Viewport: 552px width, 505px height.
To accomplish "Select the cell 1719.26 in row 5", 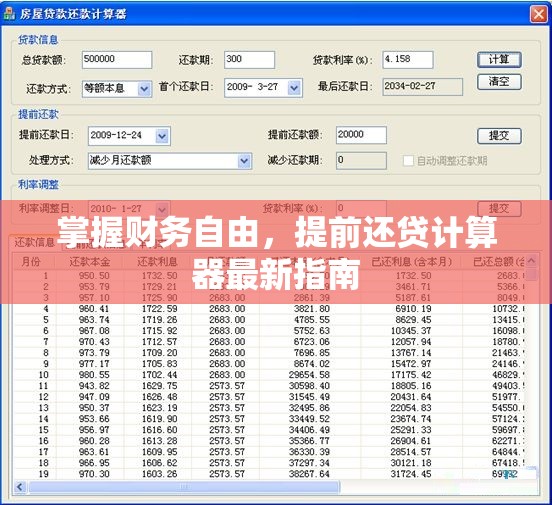I will click(159, 320).
